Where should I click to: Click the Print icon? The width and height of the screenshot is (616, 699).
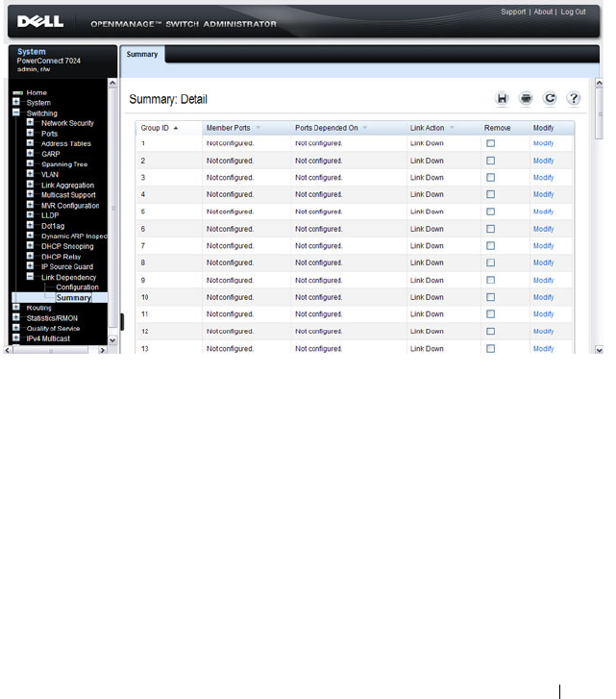click(526, 98)
